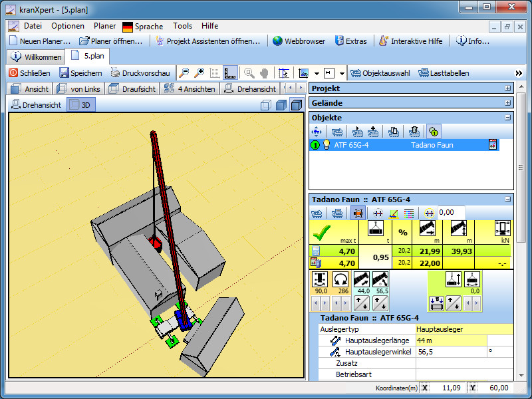This screenshot has height=399, width=532.
Task: Click the slewing rotation angle icon
Action: pos(342,280)
